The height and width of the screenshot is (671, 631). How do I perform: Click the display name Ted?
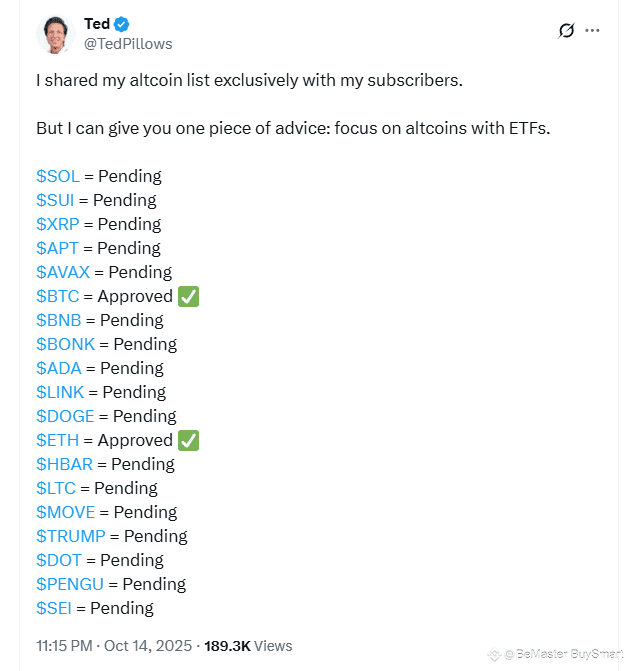pos(97,24)
